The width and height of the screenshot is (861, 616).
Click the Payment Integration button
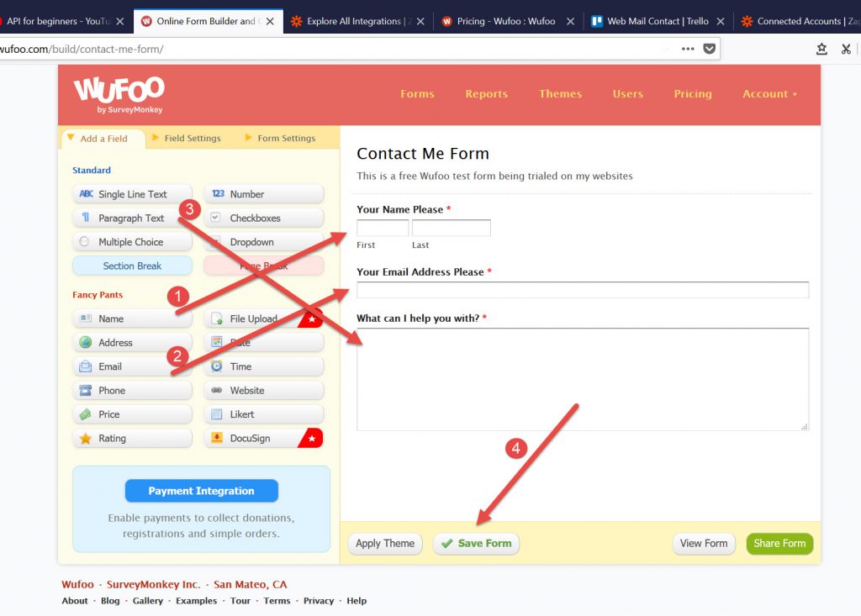coord(201,491)
